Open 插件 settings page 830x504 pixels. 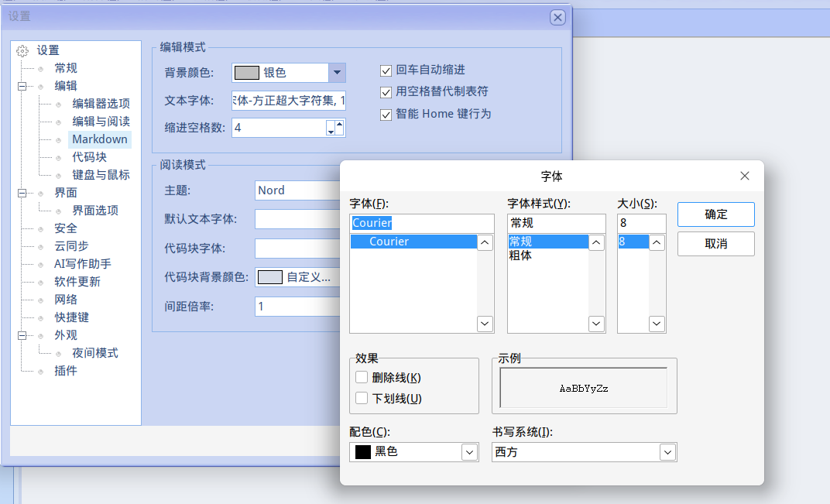tap(66, 371)
